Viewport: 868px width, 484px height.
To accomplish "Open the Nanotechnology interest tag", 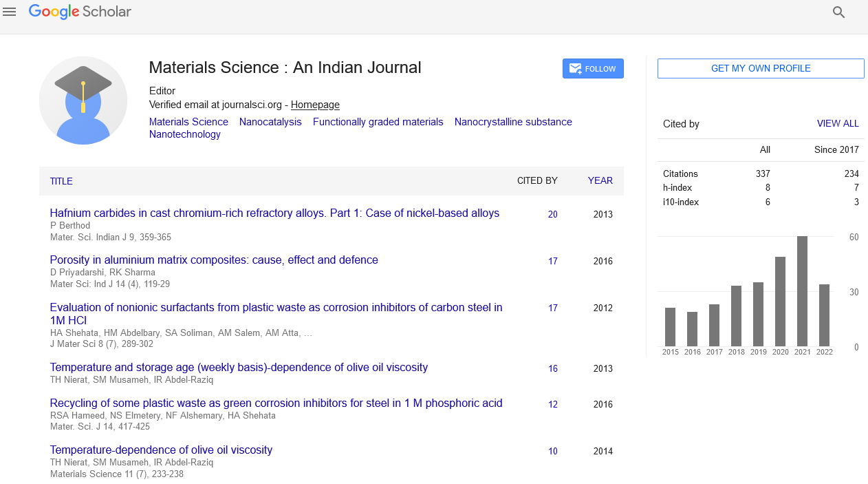I will point(185,134).
